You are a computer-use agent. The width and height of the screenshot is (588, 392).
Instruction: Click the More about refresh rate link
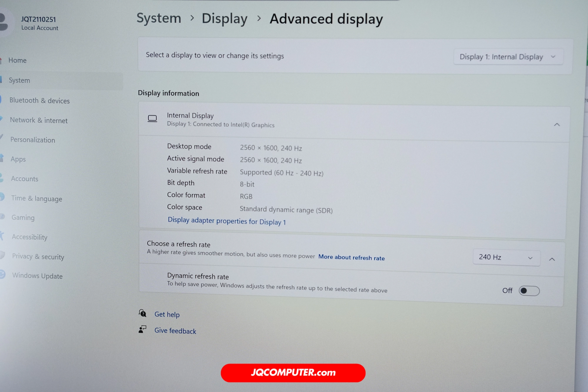[351, 257]
